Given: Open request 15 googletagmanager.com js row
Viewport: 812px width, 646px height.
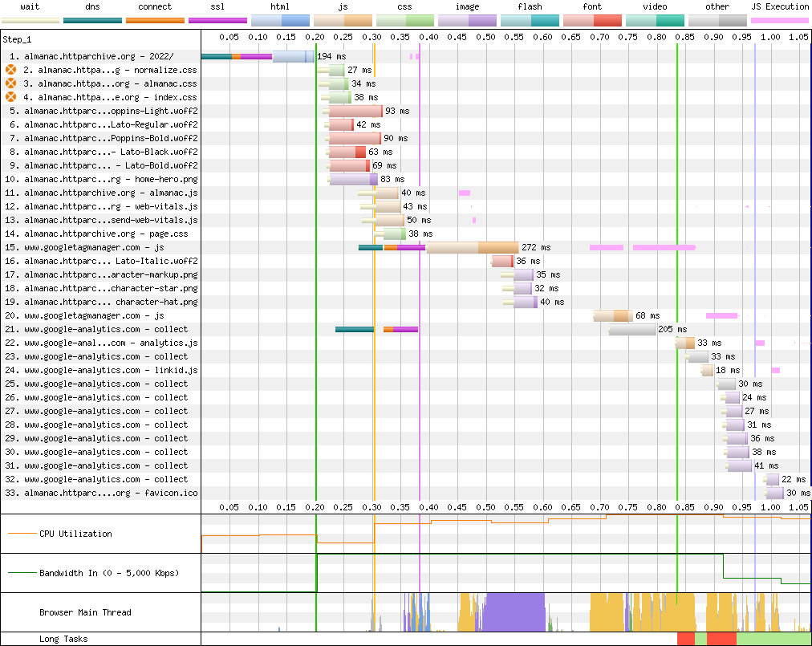Looking at the screenshot, I should (93, 247).
